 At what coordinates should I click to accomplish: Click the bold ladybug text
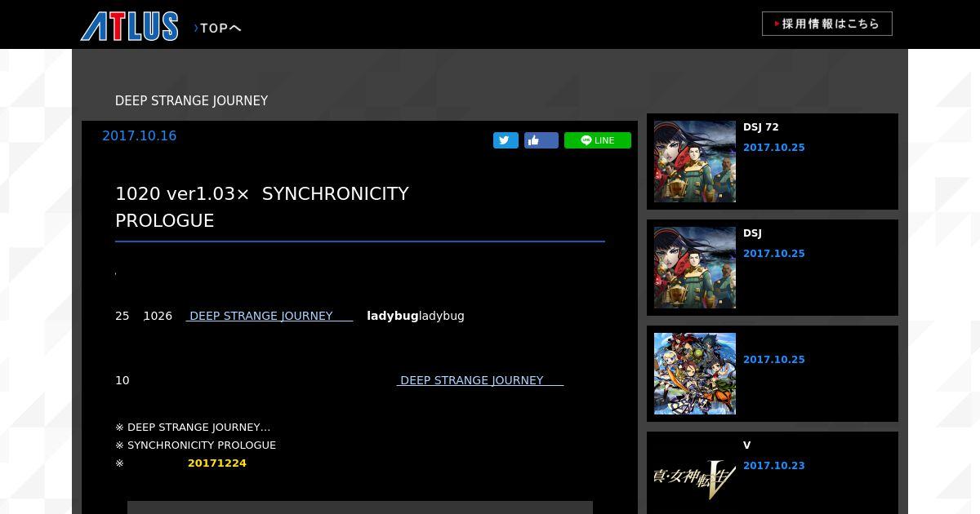pyautogui.click(x=393, y=316)
